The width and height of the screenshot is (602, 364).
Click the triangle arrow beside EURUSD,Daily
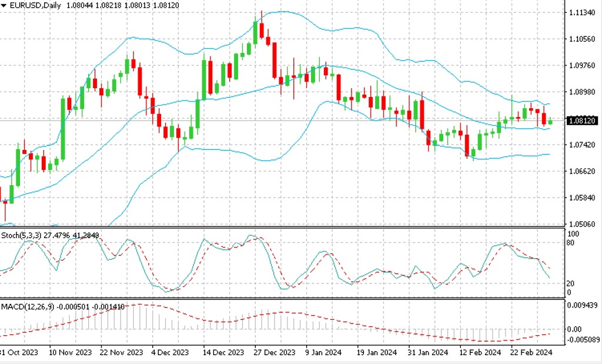point(4,5)
